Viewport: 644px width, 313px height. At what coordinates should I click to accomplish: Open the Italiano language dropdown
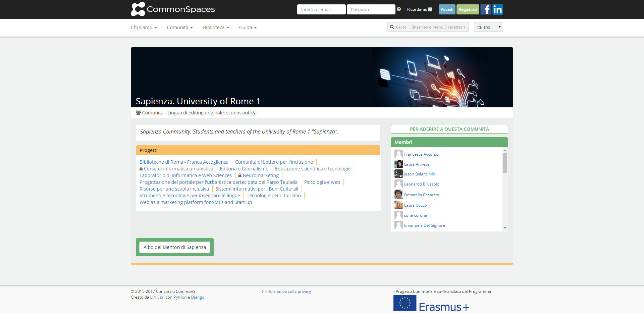(488, 27)
